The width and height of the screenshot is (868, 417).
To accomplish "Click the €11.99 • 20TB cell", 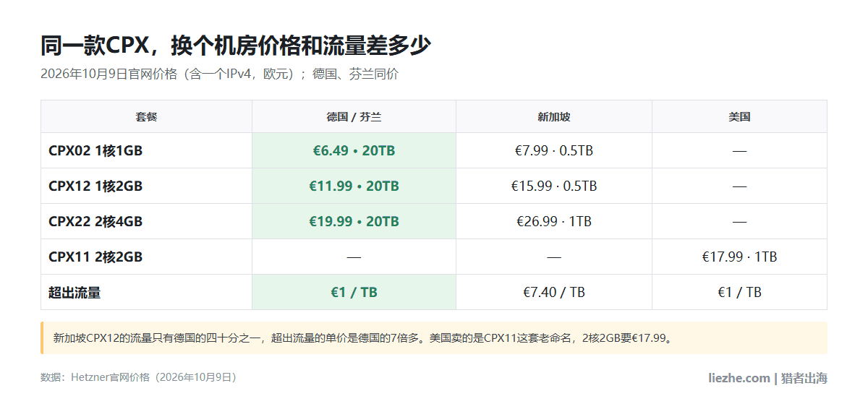I will [x=354, y=186].
